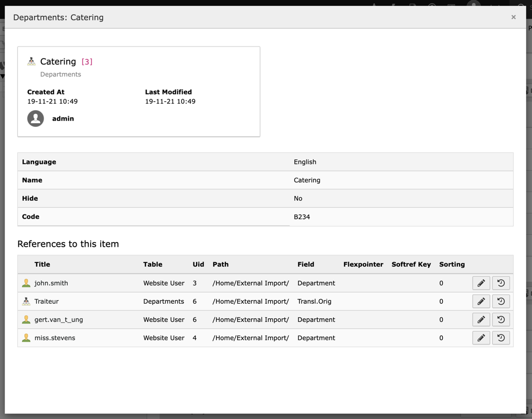Edit the gert.van_t_ung website user
Viewport: 532px width, 419px height.
[481, 319]
